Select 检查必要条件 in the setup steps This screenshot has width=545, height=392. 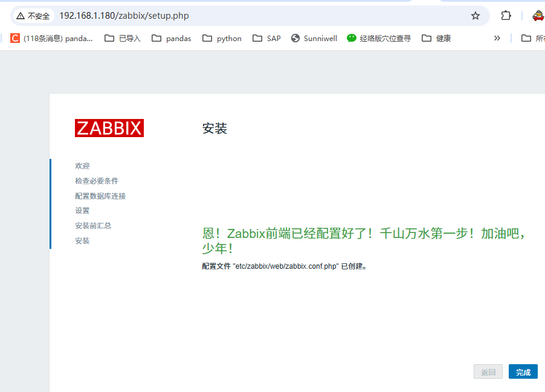point(97,181)
